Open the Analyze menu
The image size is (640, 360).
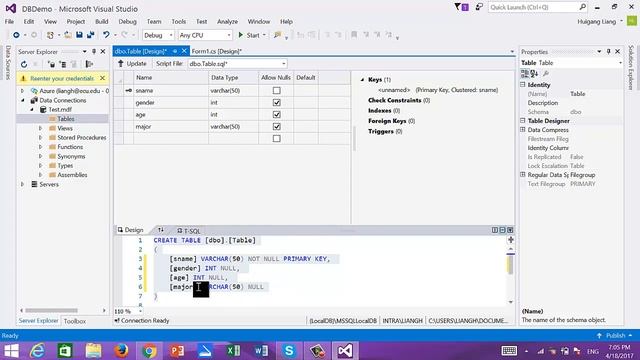(227, 22)
